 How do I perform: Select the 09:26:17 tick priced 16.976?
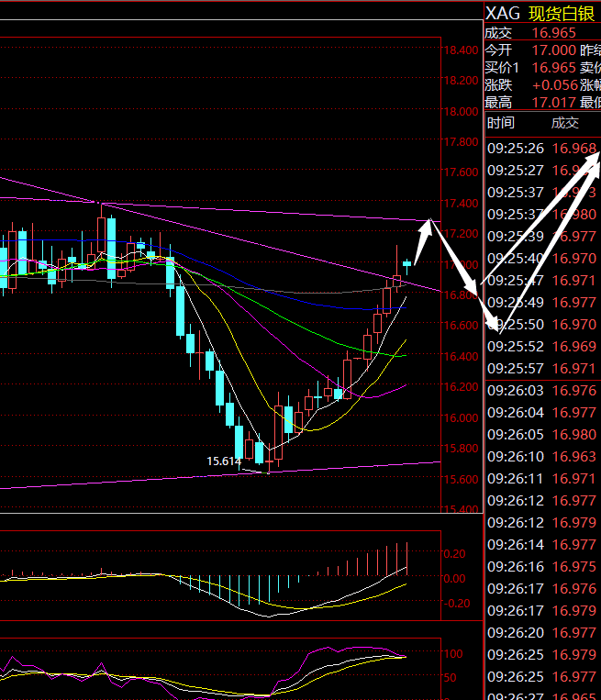pos(542,588)
